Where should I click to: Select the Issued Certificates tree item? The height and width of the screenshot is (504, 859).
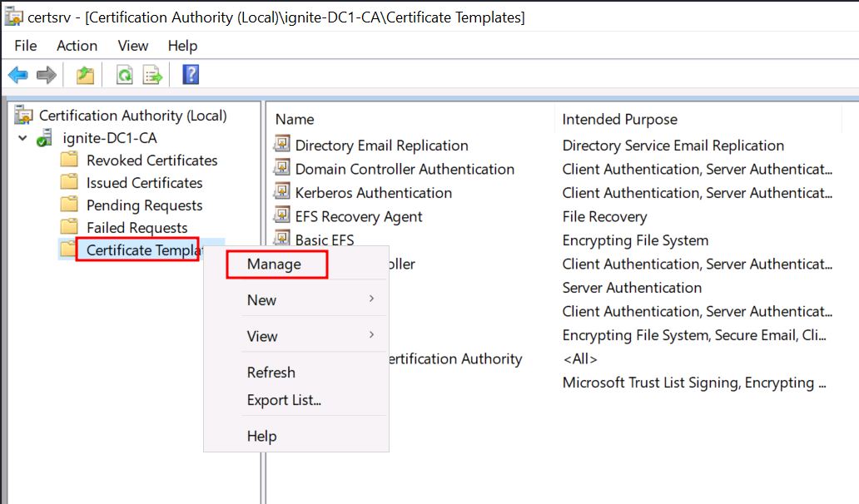coord(145,183)
